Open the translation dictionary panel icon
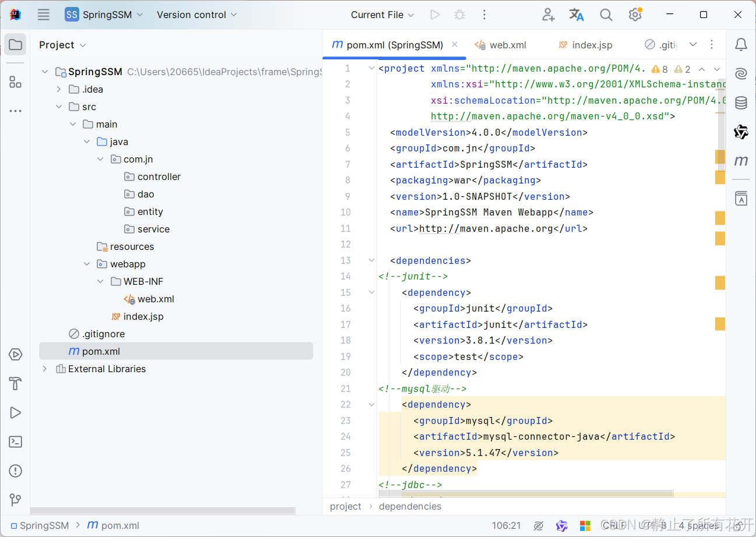This screenshot has width=756, height=537. [741, 199]
